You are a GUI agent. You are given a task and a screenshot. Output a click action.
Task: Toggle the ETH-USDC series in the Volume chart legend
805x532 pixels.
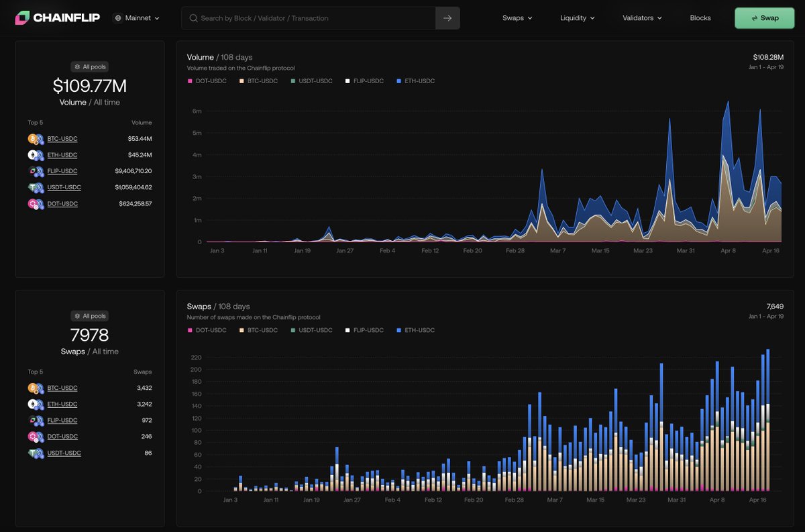[x=415, y=81]
